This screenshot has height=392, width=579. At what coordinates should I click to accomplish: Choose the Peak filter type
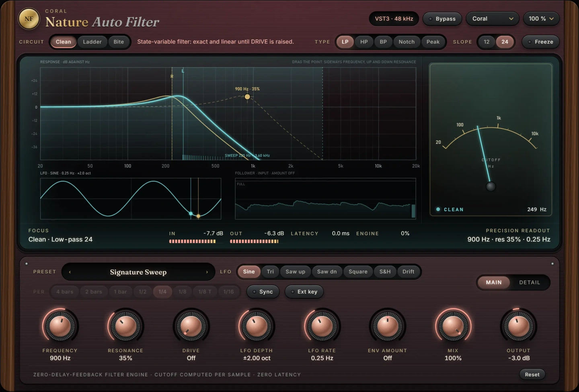coord(433,42)
